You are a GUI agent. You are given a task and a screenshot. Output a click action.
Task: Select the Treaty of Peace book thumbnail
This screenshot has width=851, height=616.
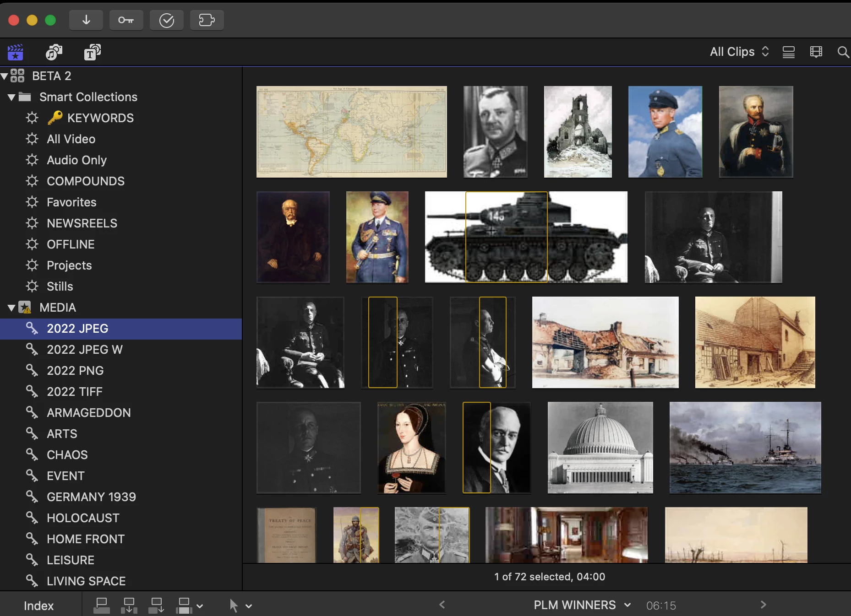click(x=287, y=535)
